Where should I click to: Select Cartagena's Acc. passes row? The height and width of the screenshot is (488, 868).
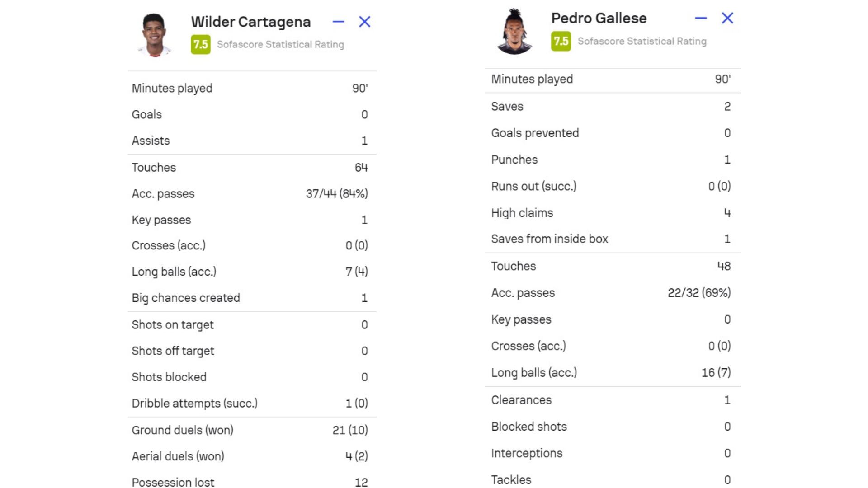click(250, 194)
